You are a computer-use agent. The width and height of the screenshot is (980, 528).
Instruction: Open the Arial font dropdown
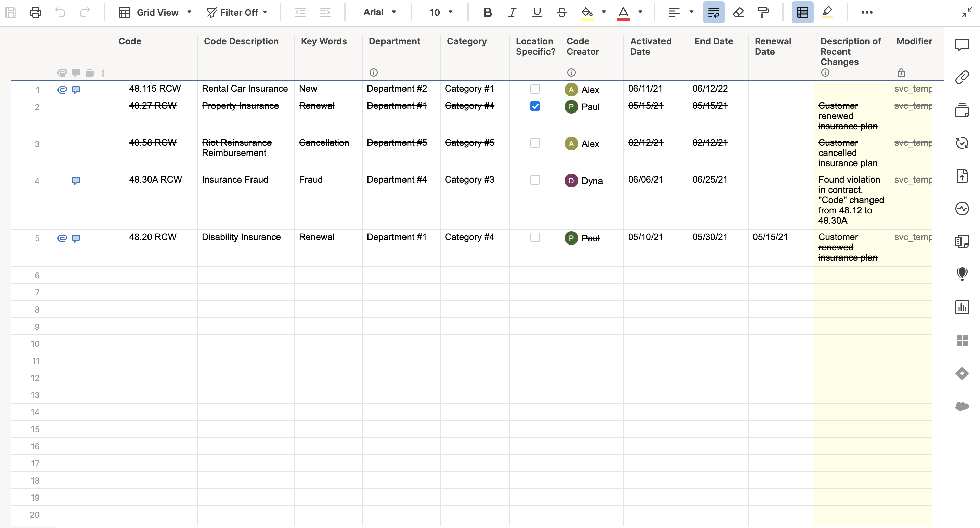tap(380, 13)
